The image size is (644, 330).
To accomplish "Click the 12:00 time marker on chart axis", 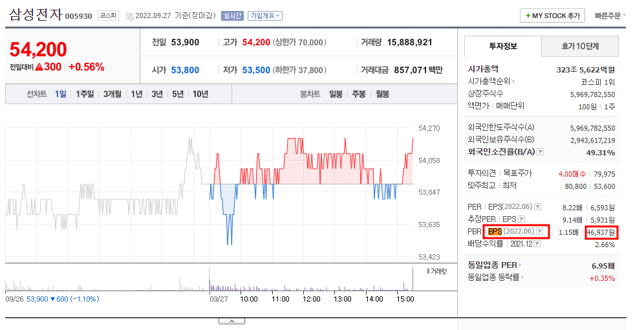I will pos(312,299).
